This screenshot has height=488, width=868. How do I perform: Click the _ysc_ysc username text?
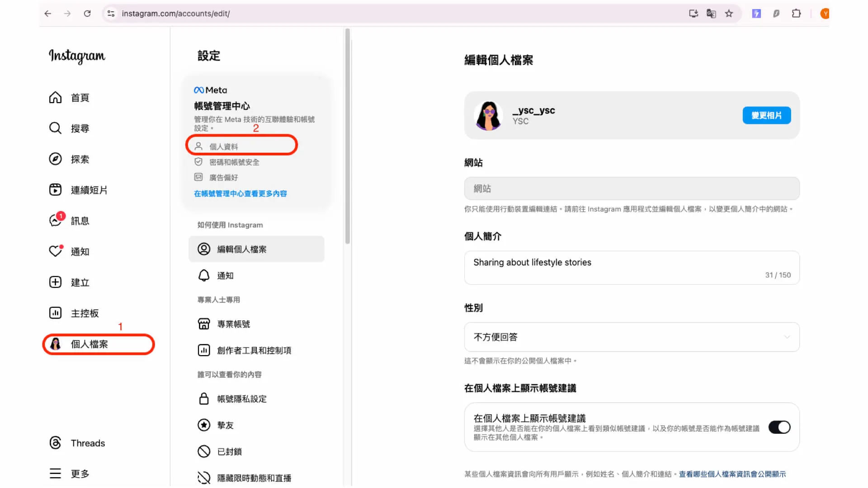[533, 110]
